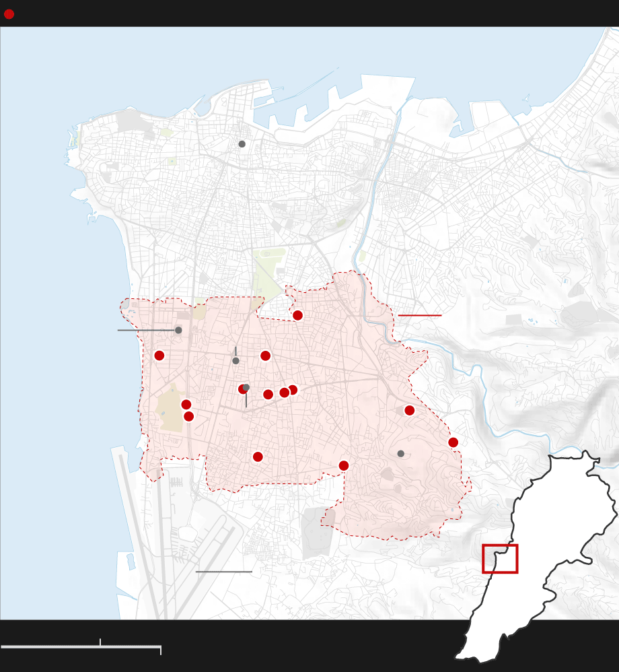
Task: Click the red rectangle on the Lebanon inset map
Action: pos(500,559)
